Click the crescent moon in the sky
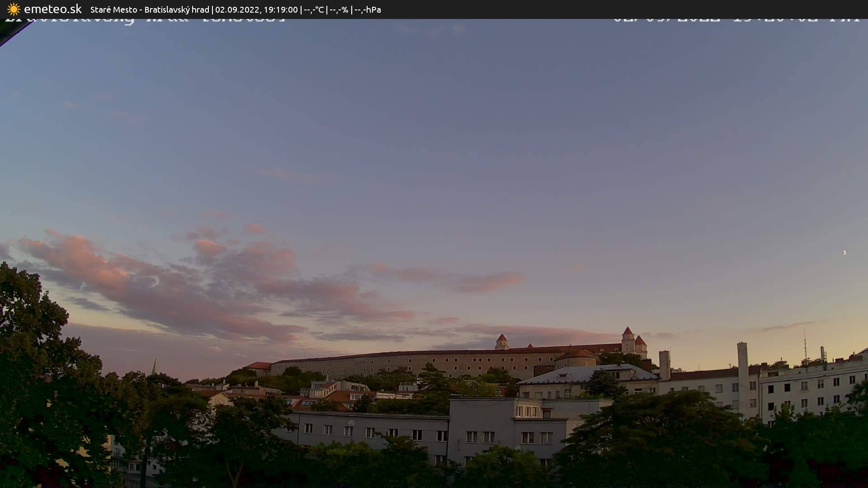868x488 pixels. 844,253
